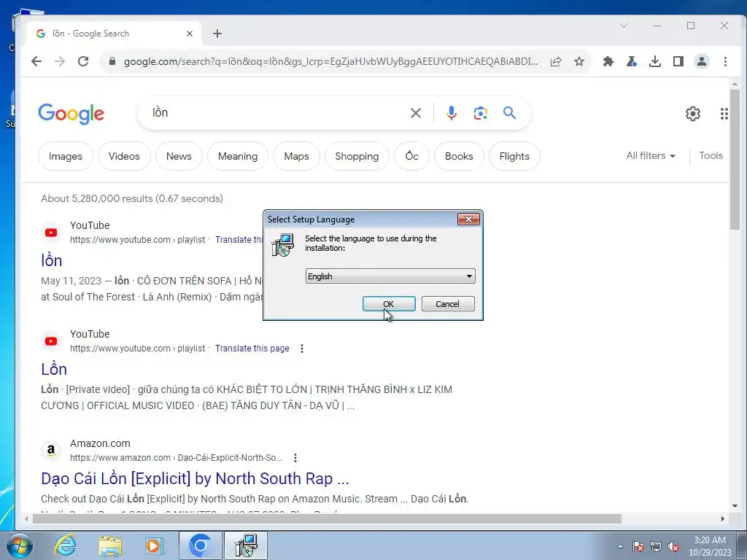The image size is (747, 560).
Task: Open Google quick settings gear
Action: coord(693,113)
